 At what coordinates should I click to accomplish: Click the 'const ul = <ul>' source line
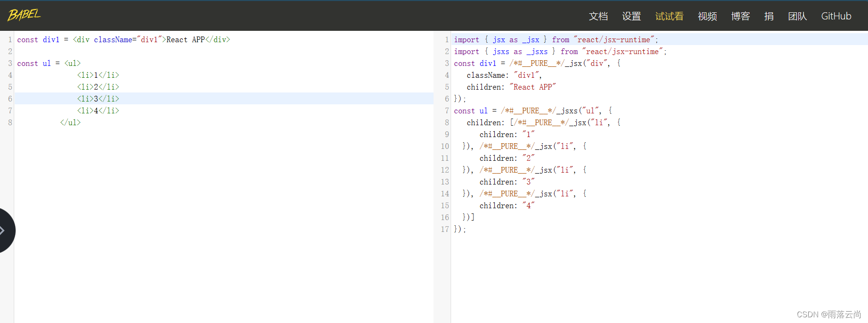(49, 63)
